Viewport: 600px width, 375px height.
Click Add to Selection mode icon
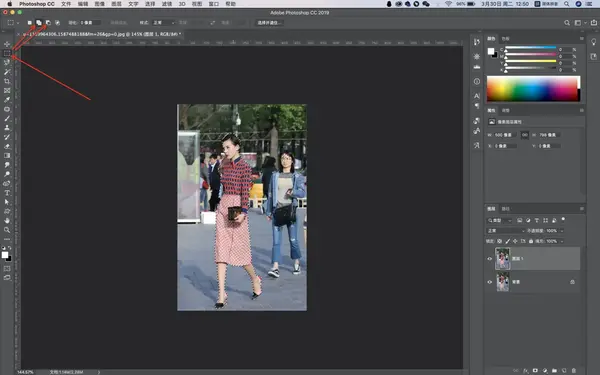tap(39, 23)
